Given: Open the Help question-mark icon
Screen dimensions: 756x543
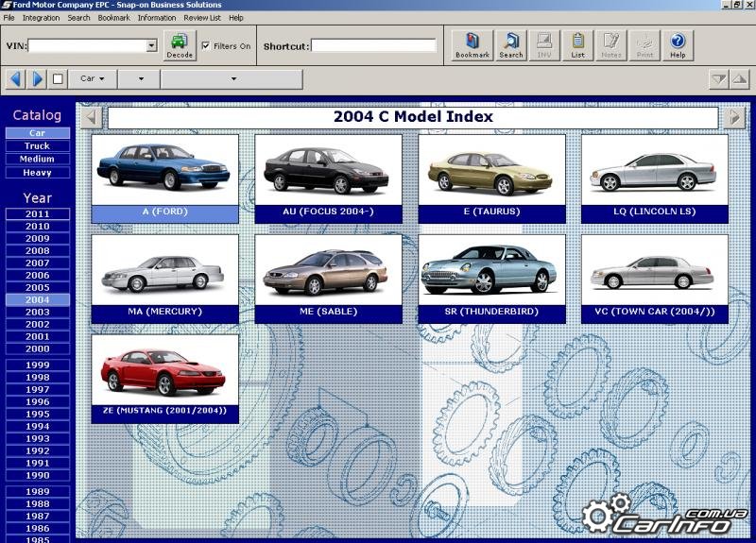Looking at the screenshot, I should pos(678,45).
